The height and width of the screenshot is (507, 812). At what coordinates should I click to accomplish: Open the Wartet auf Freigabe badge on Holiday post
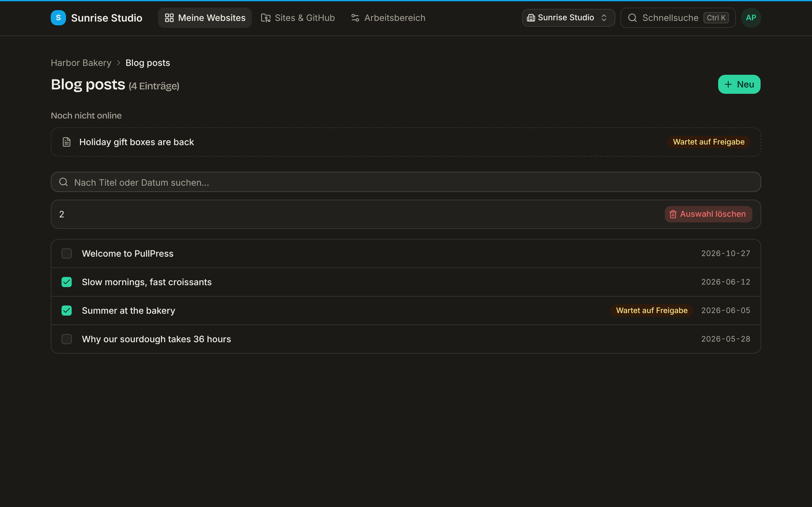709,142
